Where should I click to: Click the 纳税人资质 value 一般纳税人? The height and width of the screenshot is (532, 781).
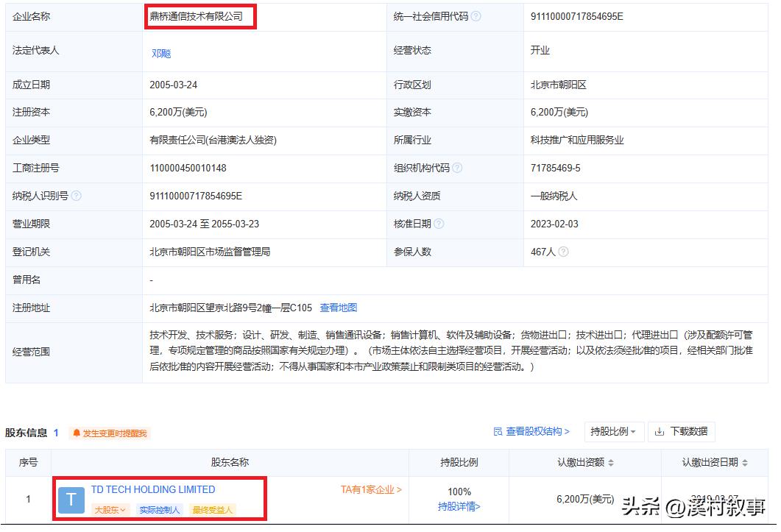pyautogui.click(x=554, y=196)
